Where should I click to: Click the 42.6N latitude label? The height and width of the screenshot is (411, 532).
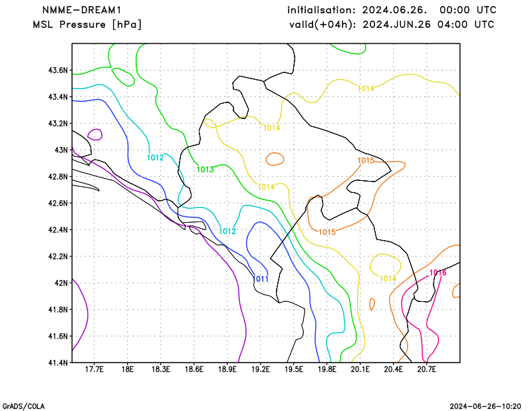58,204
